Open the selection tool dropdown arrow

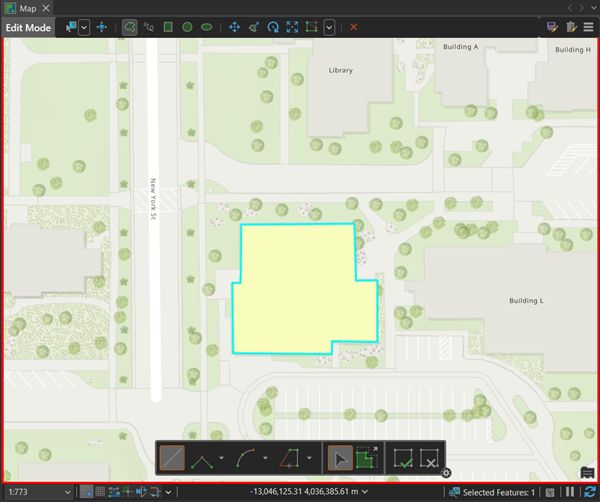(x=84, y=28)
